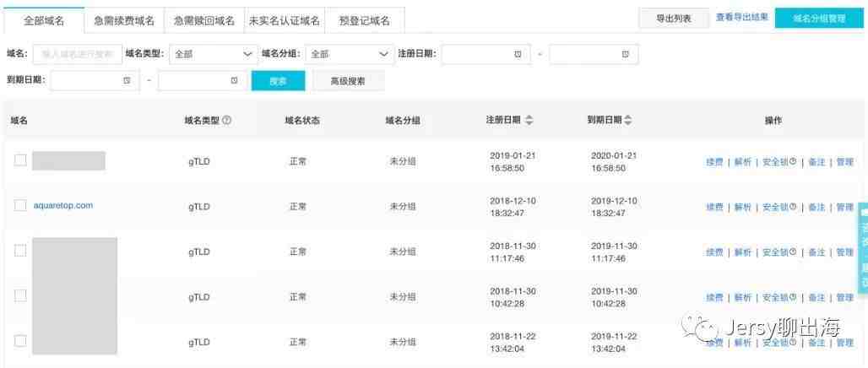
Task: Open the 未实名认证域名 tab
Action: coord(285,21)
